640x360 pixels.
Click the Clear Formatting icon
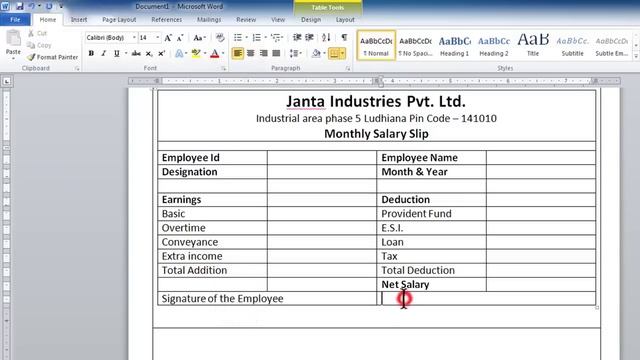click(x=220, y=38)
